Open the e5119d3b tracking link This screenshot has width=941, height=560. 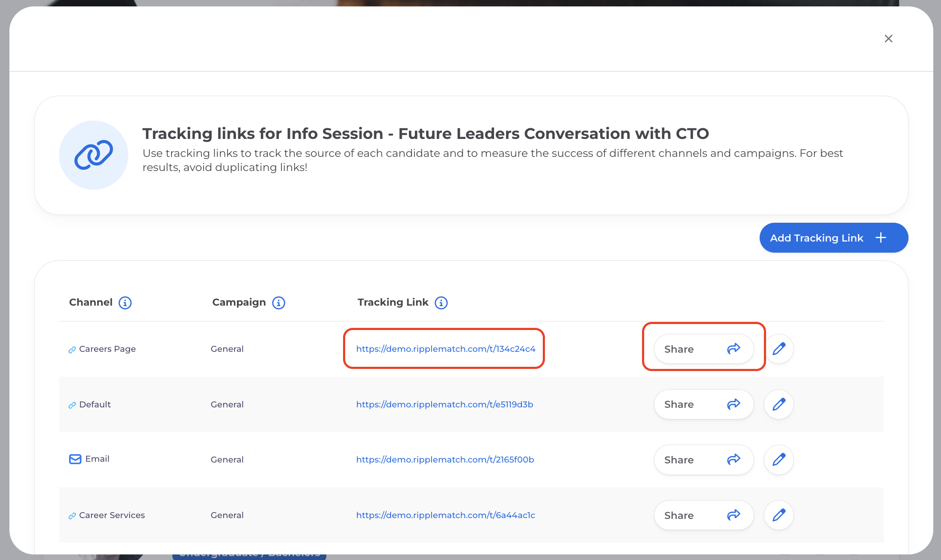(x=444, y=404)
